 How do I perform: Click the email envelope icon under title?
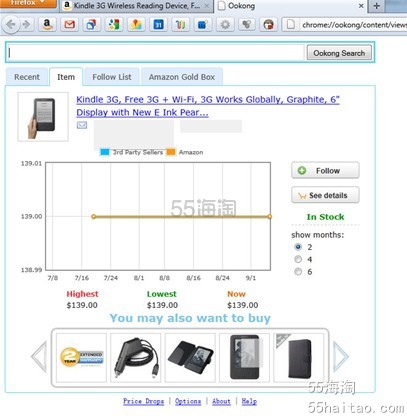pos(82,125)
